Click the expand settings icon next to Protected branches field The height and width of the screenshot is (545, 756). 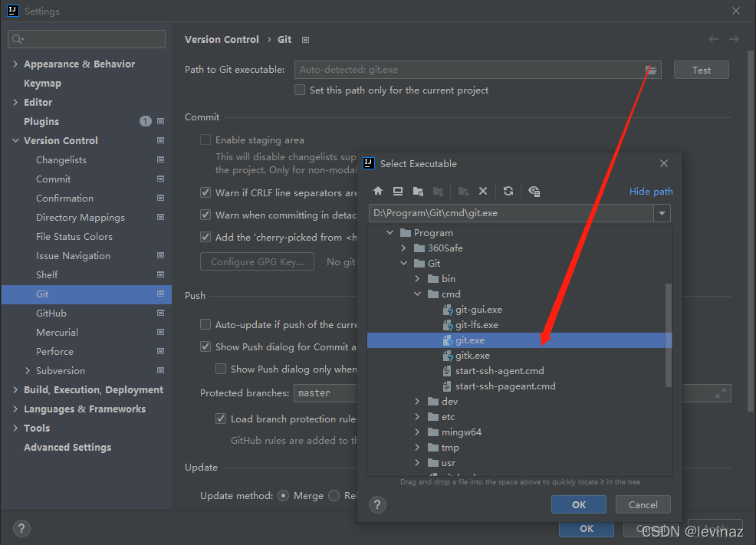pyautogui.click(x=720, y=392)
